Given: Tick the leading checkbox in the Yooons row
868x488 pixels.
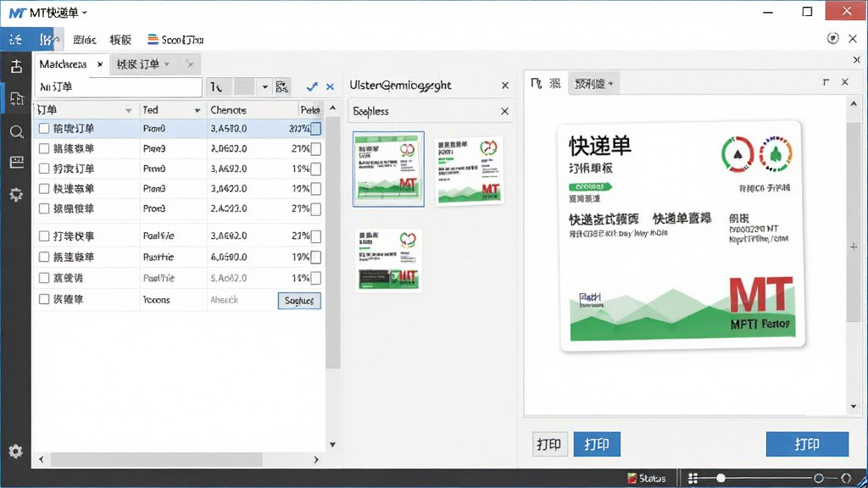Looking at the screenshot, I should tap(44, 299).
